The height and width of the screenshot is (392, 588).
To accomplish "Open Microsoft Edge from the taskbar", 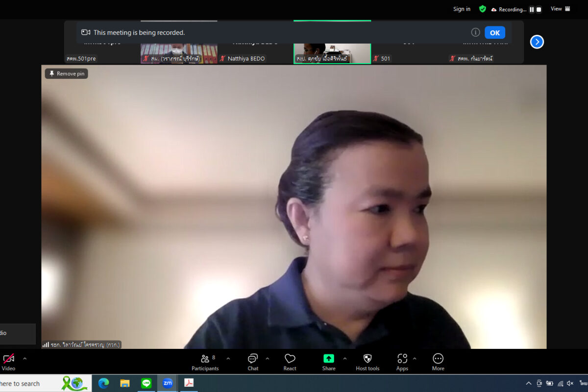I will (103, 383).
